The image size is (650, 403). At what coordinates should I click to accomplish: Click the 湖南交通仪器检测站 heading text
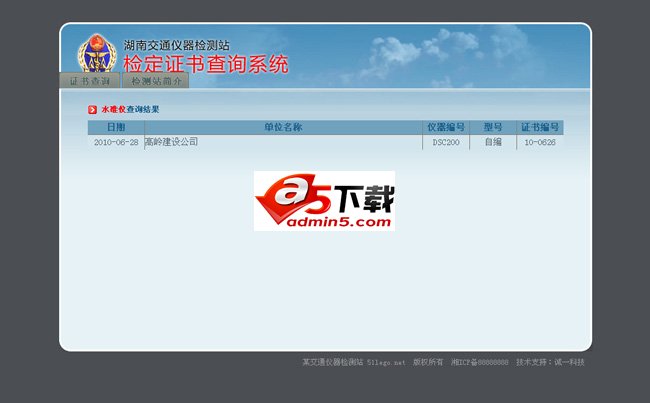[x=176, y=45]
